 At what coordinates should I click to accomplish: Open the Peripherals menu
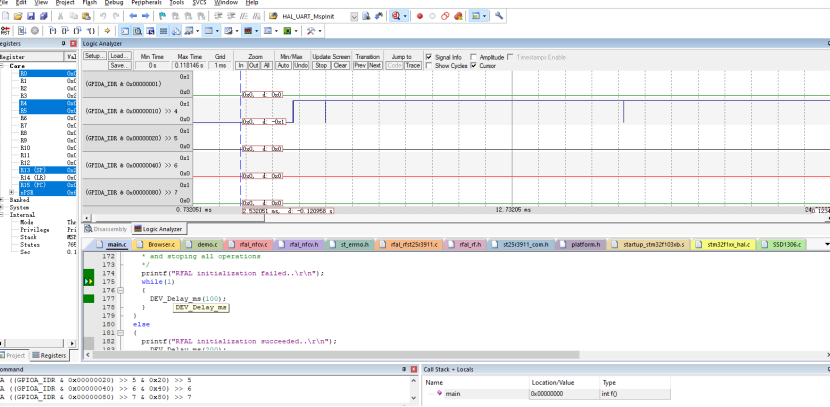(x=146, y=3)
